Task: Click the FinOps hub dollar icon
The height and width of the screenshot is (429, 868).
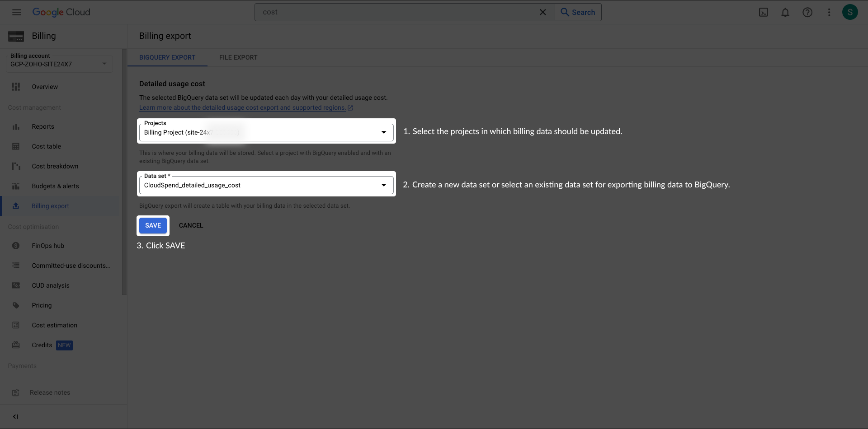Action: (x=16, y=246)
